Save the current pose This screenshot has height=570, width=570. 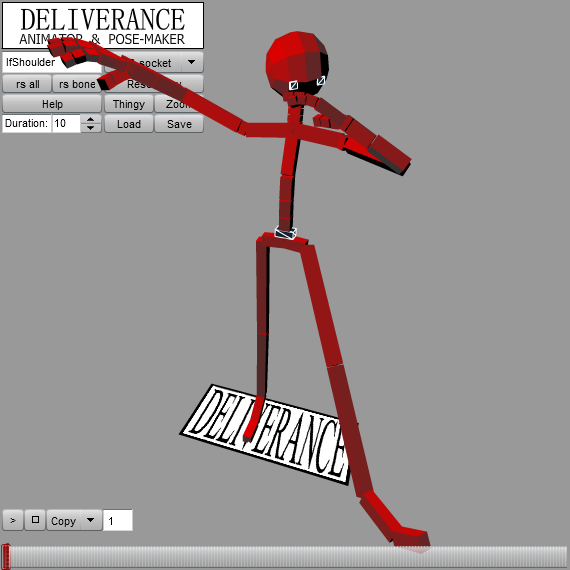coord(179,124)
